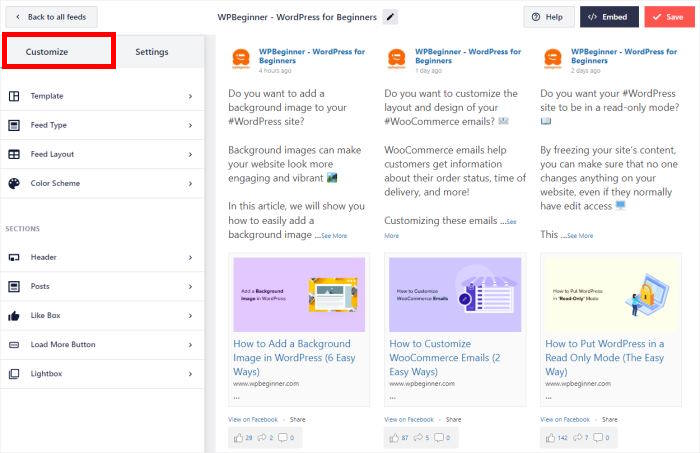Viewport: 700px width, 453px height.
Task: Click share icon on post with 142 likes
Action: pos(578,437)
